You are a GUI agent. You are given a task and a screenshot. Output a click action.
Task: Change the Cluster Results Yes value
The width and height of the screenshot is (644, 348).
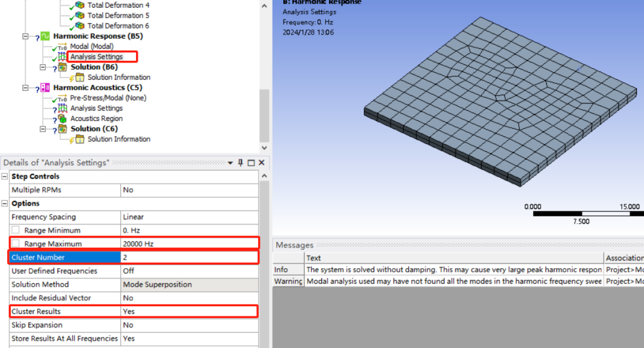coord(190,312)
